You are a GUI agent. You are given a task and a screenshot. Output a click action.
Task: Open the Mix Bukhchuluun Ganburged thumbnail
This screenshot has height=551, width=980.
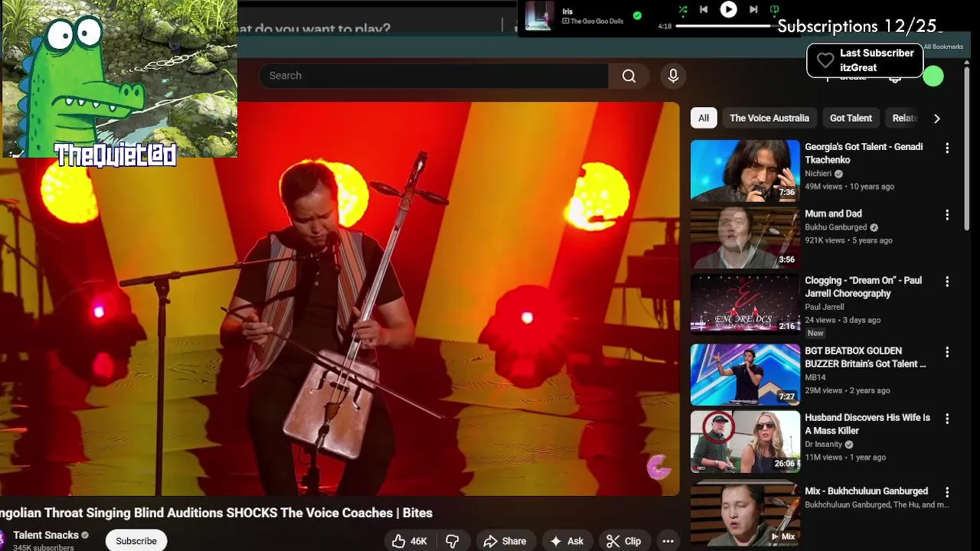[745, 513]
